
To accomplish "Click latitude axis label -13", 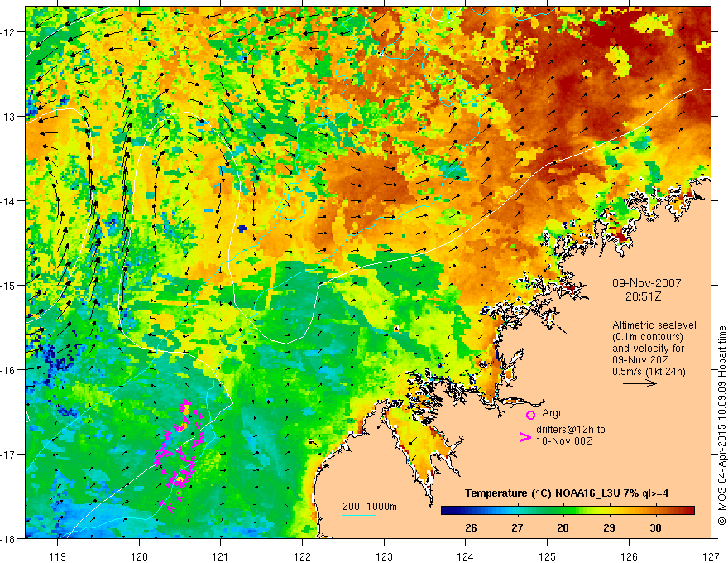I will click(9, 116).
